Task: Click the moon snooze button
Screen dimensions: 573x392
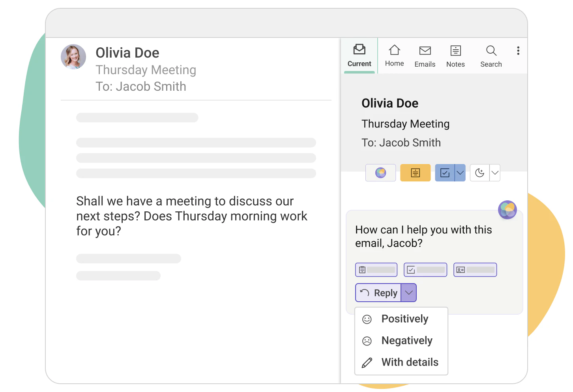Action: pos(479,173)
